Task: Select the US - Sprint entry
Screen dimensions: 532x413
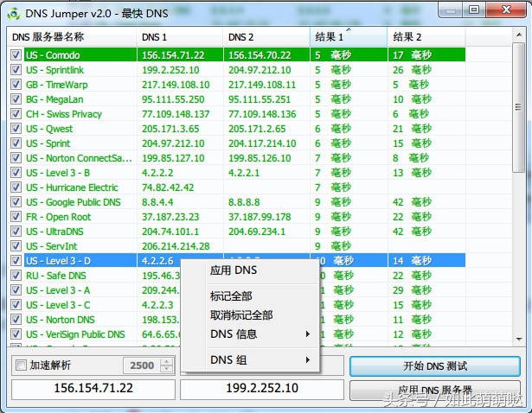Action: tap(48, 143)
